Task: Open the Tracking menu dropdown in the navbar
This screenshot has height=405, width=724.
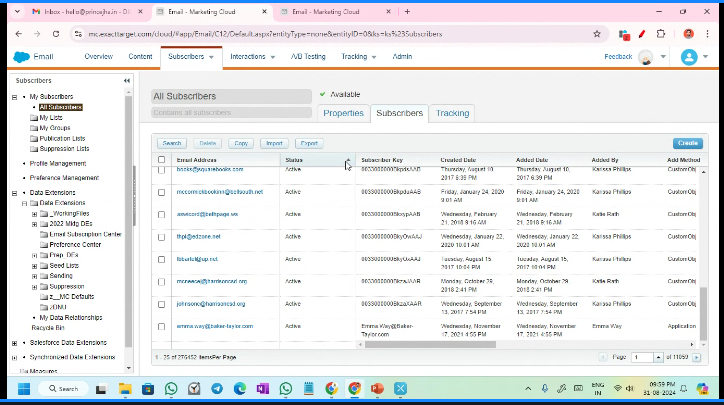Action: point(374,57)
